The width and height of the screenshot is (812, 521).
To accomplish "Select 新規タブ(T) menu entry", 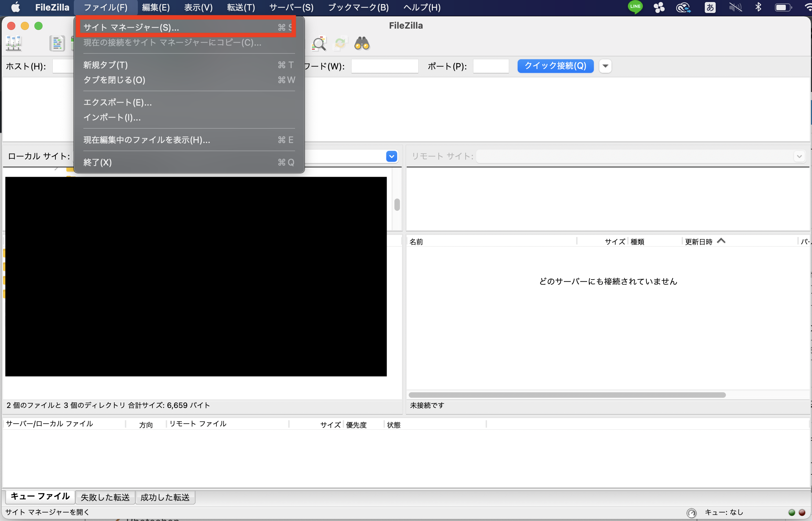I will click(x=189, y=65).
